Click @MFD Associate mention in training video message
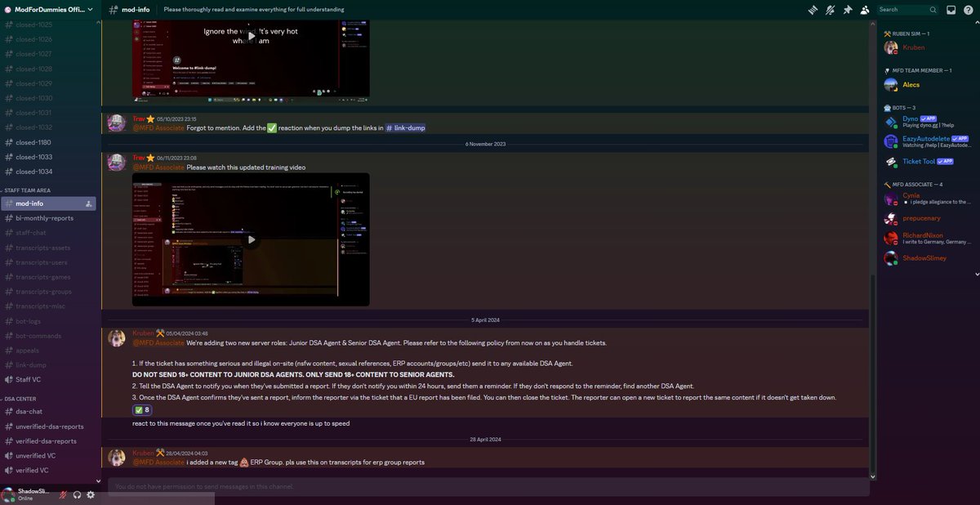The image size is (980, 505). (158, 168)
